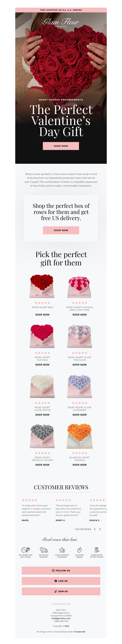The width and height of the screenshot is (122, 644).
Task: Visit the GLAMFLEUR.COM link
Action: [61, 604]
